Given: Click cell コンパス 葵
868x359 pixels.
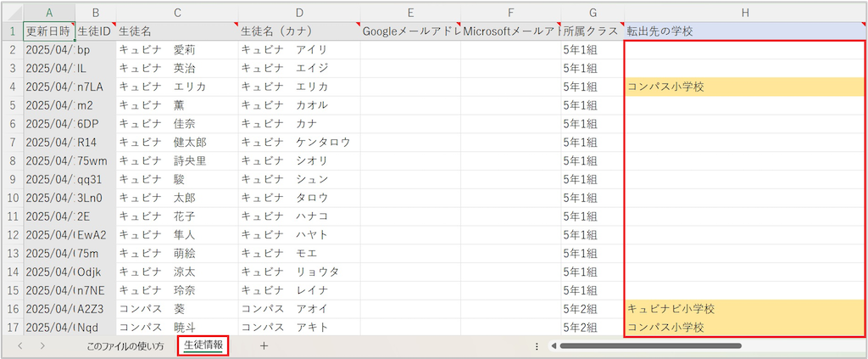Looking at the screenshot, I should [177, 309].
